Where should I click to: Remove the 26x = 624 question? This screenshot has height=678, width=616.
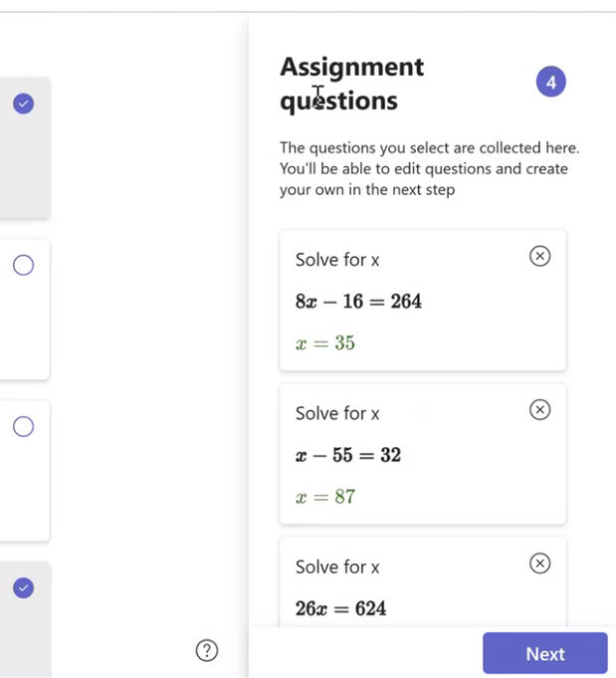point(539,563)
